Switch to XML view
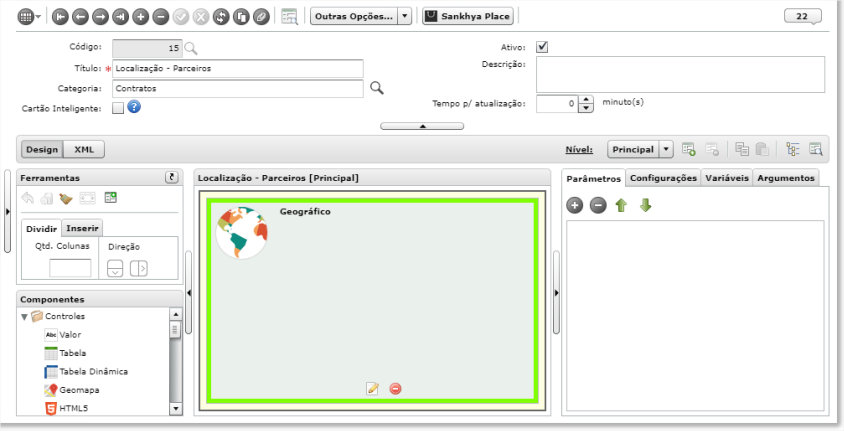 point(84,150)
